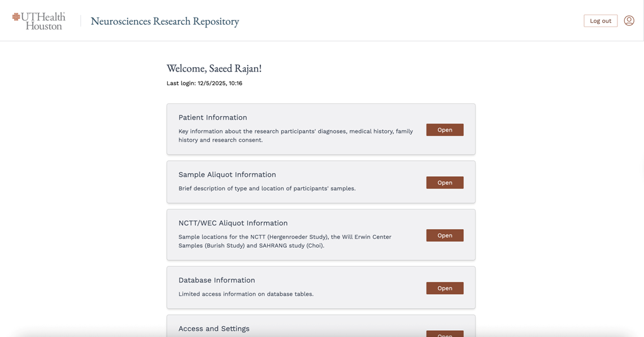Open the NCTT/WEC Aliquot Information section
The image size is (644, 337).
coord(445,235)
